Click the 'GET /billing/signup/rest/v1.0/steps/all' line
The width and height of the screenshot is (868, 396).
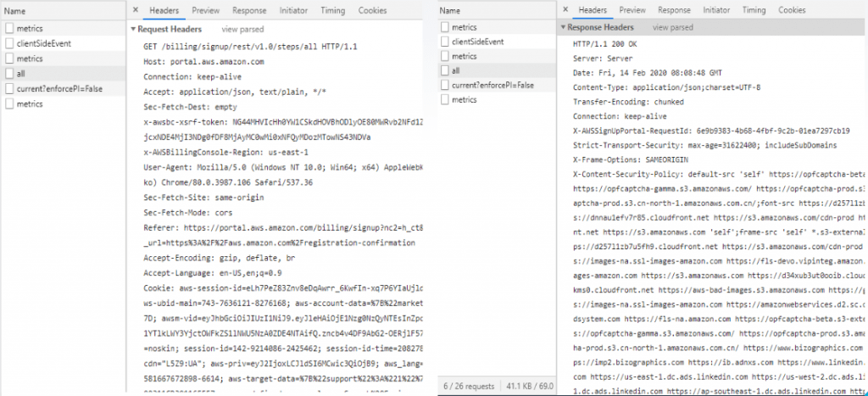(250, 47)
